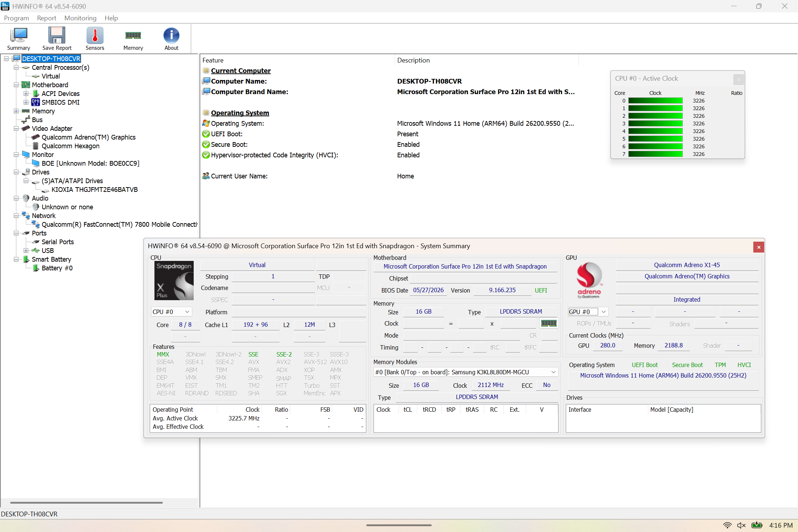Click the muted volume tray icon
This screenshot has width=798, height=532.
point(741,525)
